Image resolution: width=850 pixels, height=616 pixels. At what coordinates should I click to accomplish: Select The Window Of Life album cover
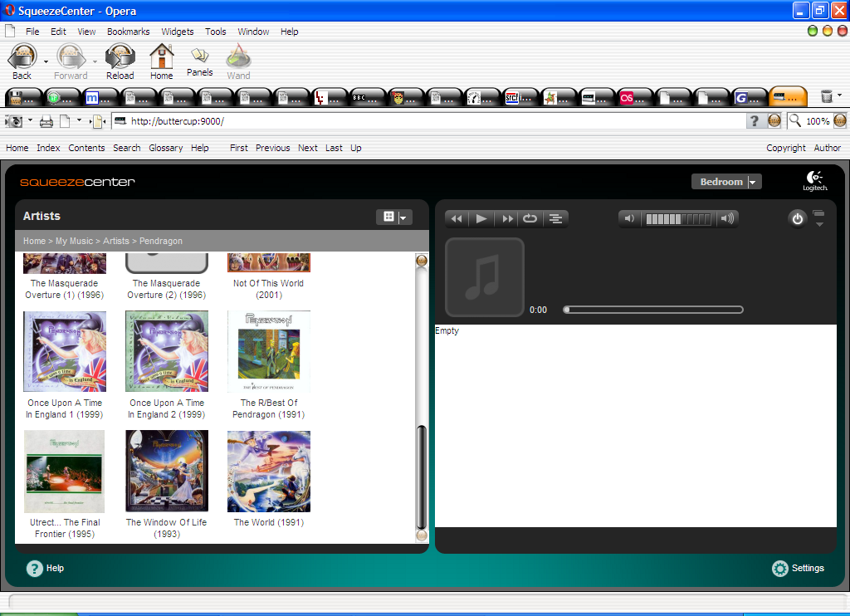(167, 472)
